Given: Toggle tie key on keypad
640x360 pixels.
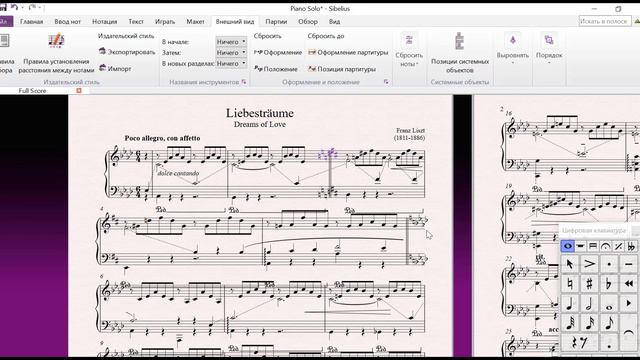Looking at the screenshot, I should 629,332.
